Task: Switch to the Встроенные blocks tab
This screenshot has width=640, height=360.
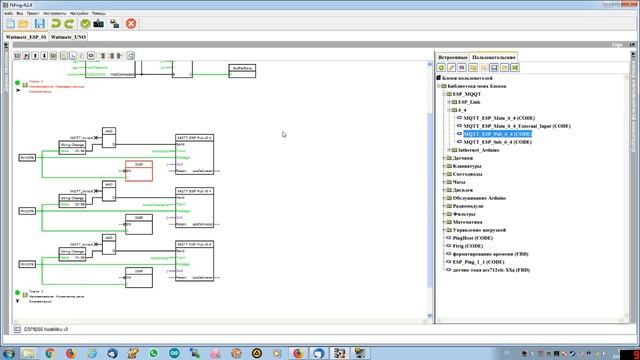Action: point(453,57)
